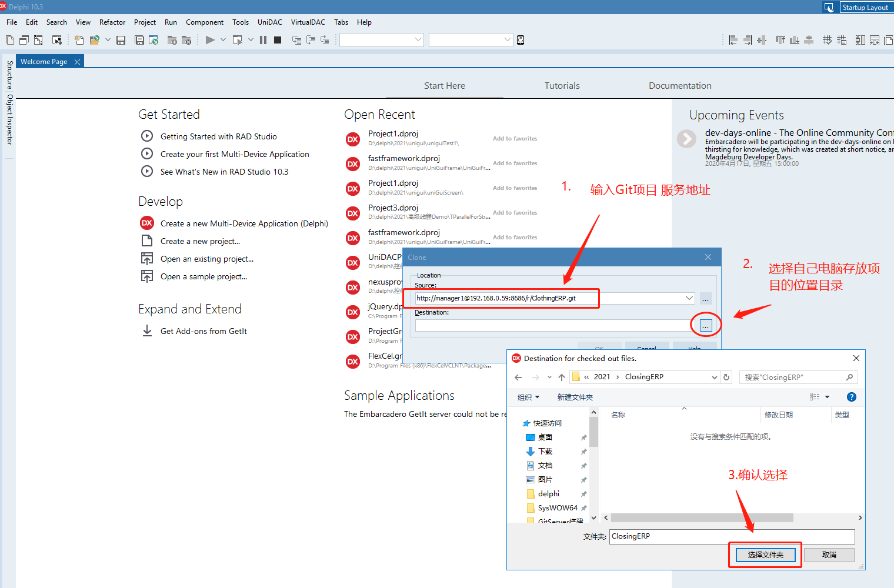Expand the Source URL combo box dropdown

point(689,298)
